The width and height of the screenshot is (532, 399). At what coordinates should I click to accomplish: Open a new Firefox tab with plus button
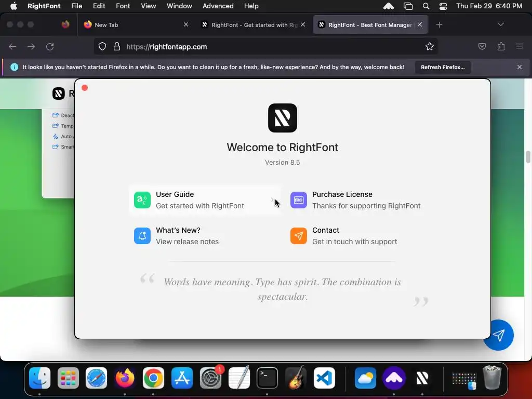pyautogui.click(x=440, y=25)
